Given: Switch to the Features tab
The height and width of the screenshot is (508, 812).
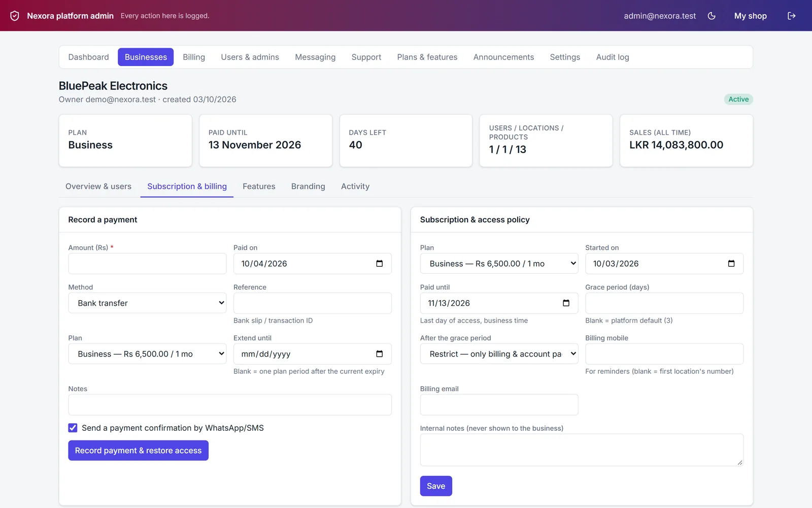Looking at the screenshot, I should (259, 186).
